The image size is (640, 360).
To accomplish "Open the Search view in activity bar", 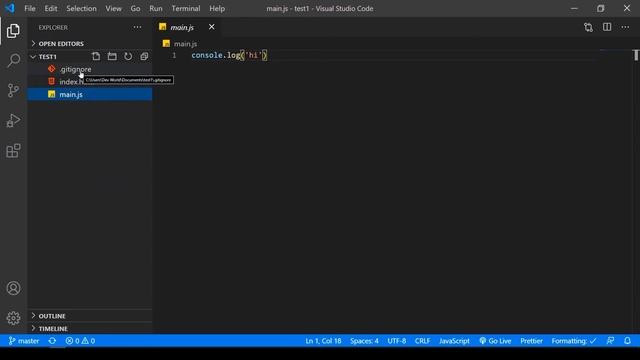I will [13, 60].
